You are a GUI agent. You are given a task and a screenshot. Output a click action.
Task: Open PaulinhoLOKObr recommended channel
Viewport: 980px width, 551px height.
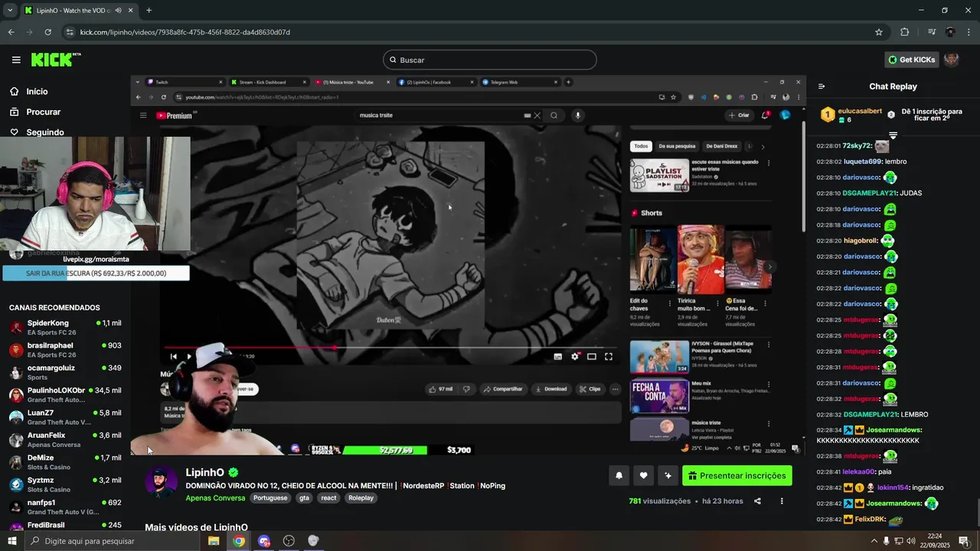(64, 395)
